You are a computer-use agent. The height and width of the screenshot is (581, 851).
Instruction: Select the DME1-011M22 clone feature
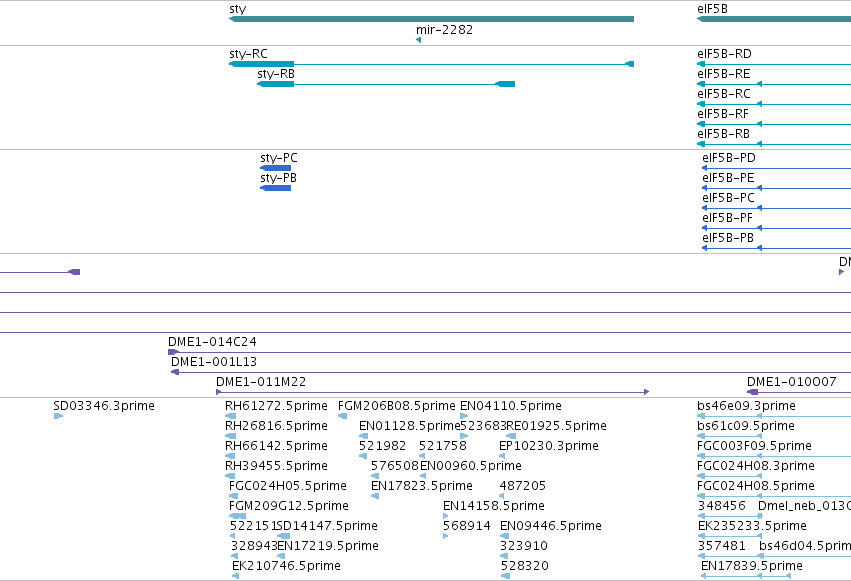(433, 392)
